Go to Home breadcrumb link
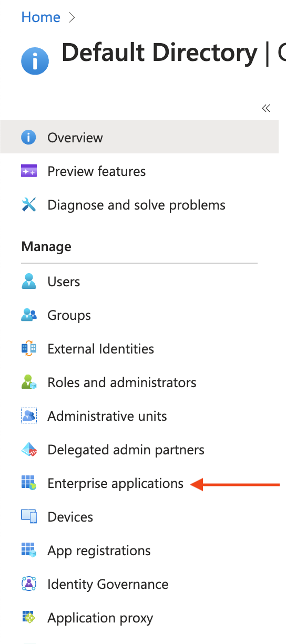The image size is (286, 644). tap(41, 17)
